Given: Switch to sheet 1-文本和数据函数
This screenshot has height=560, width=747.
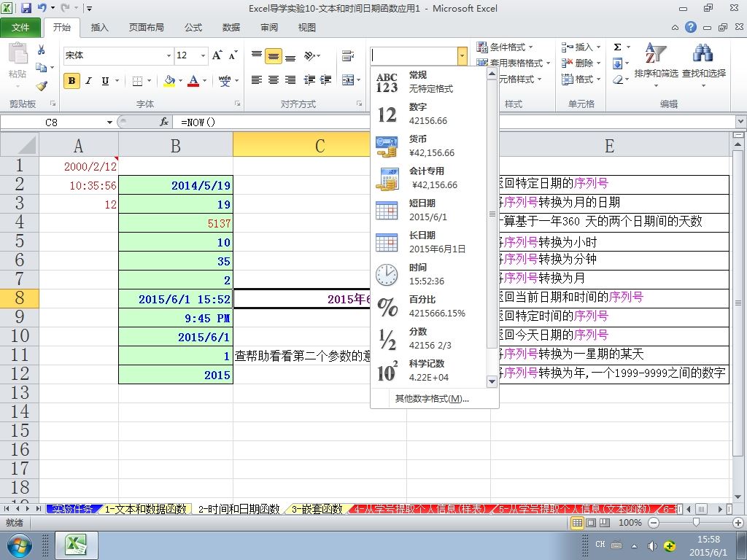Looking at the screenshot, I should (x=145, y=509).
